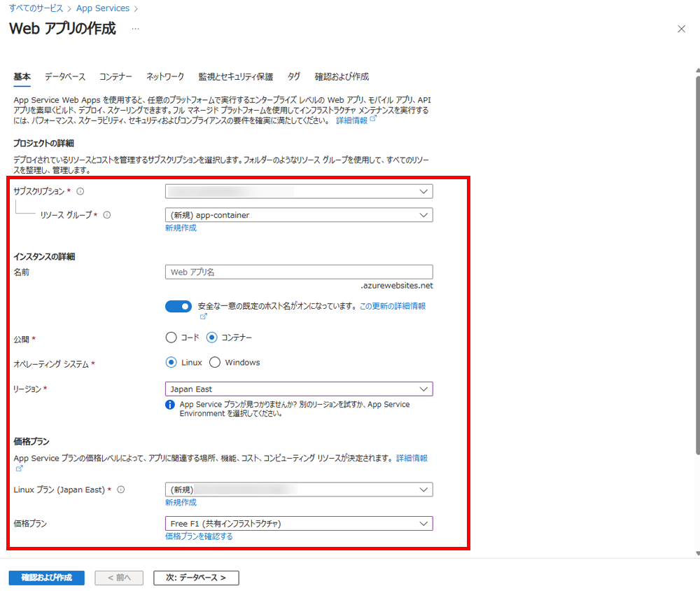The height and width of the screenshot is (591, 700).
Task: Open 詳細情報 link in 価格プラン section
Action: pyautogui.click(x=412, y=459)
